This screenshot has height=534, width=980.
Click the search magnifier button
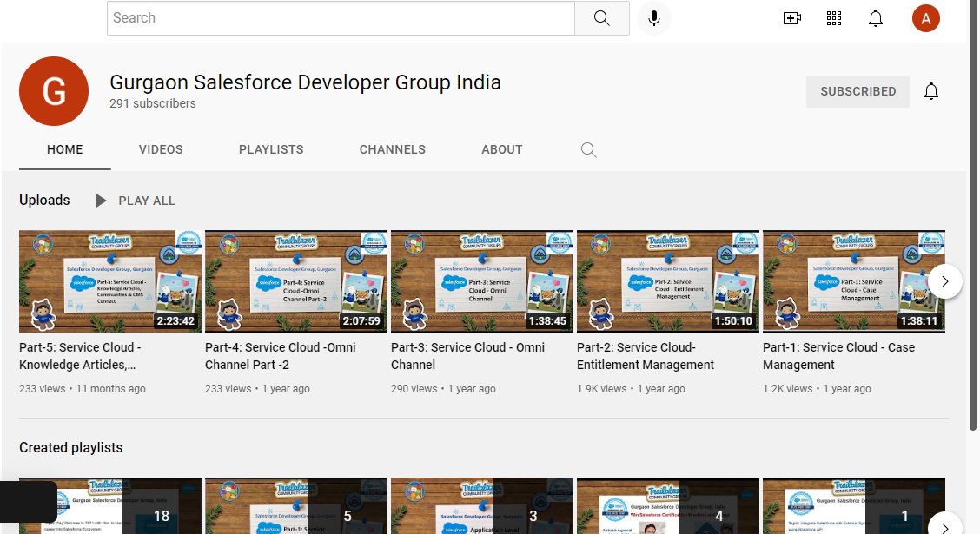601,18
